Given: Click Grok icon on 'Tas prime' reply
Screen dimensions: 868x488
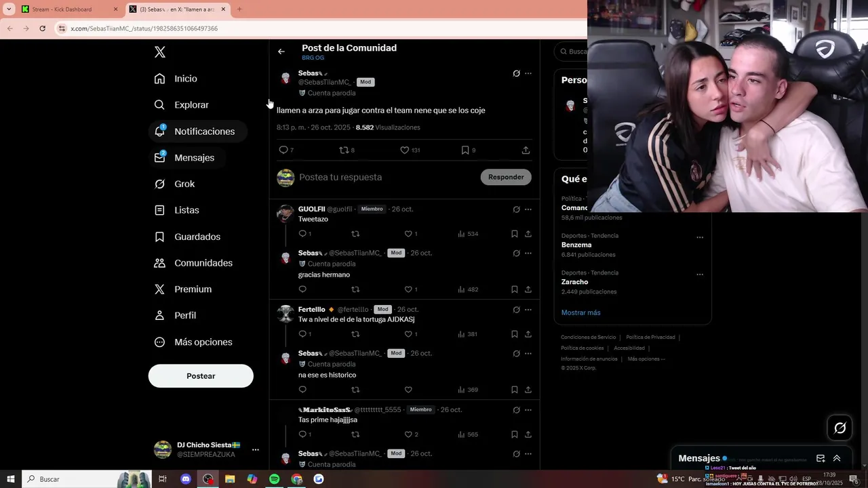Looking at the screenshot, I should 516,410.
